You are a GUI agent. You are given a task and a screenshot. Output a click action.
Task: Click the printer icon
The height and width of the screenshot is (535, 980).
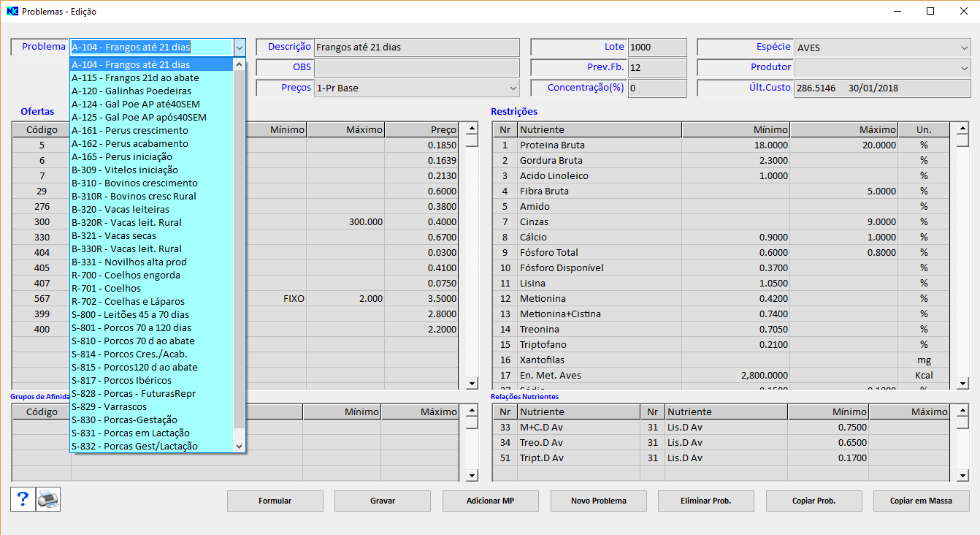pyautogui.click(x=48, y=499)
